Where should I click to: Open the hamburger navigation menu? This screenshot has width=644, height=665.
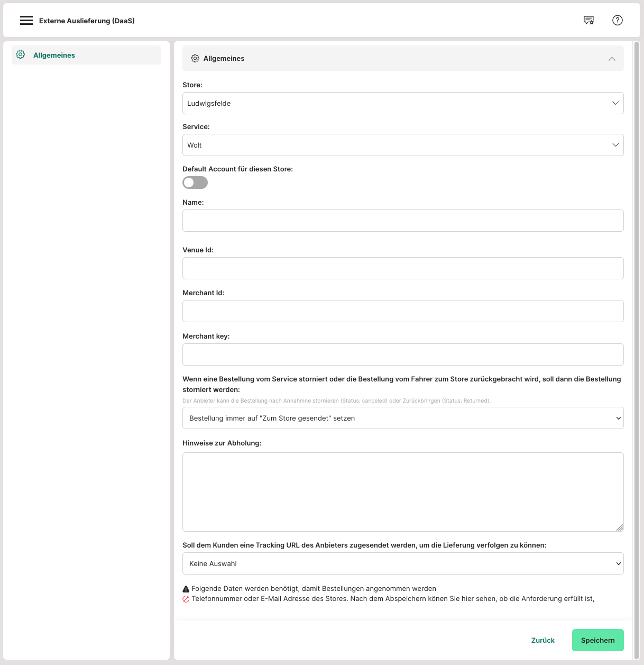tap(26, 21)
